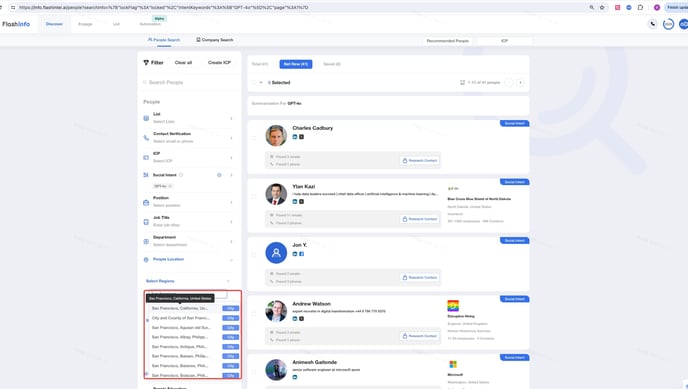Expand the Contact Verification filter
The height and width of the screenshot is (389, 688).
[x=189, y=138]
